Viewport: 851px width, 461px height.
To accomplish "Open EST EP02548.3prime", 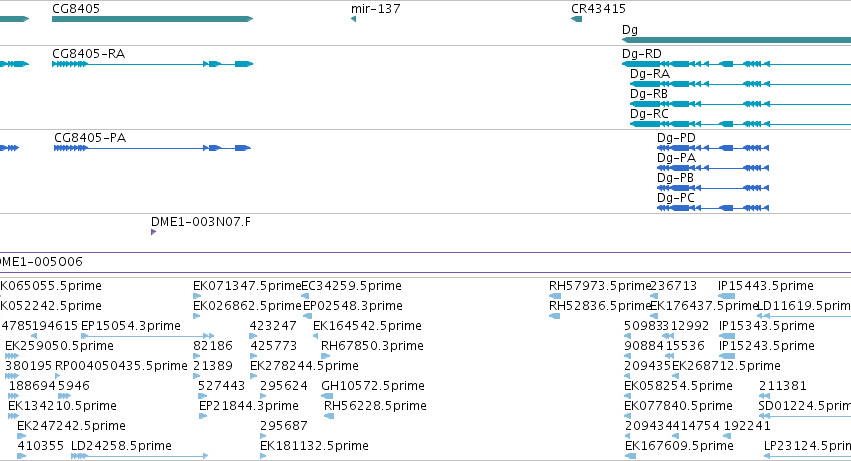I will click(353, 306).
